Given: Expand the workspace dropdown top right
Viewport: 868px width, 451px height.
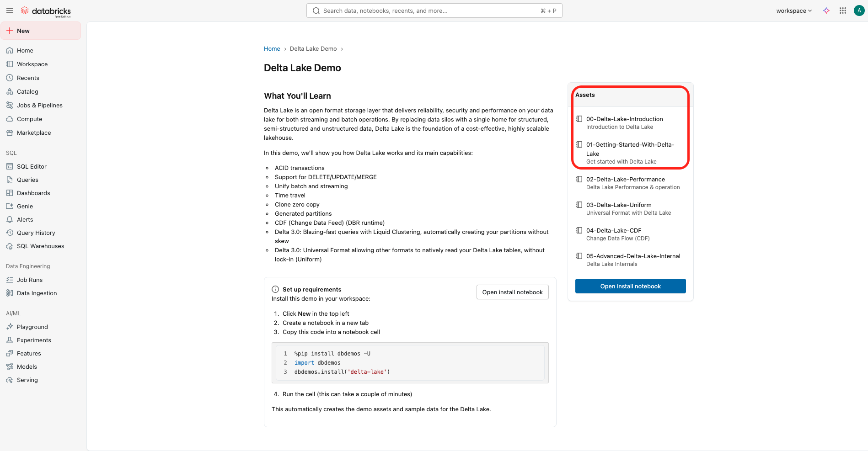Looking at the screenshot, I should pyautogui.click(x=794, y=11).
